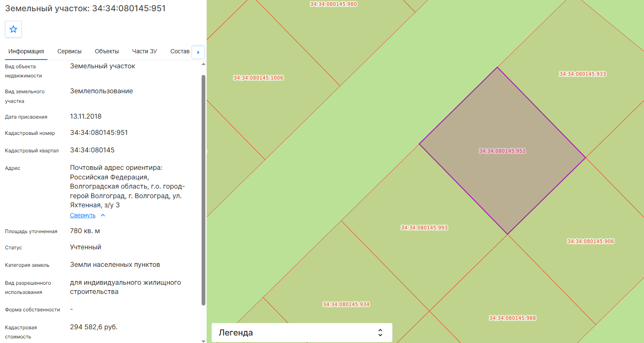Click the scrollbar's down arrow
Viewport: 644px width, 343px height.
[x=203, y=341]
